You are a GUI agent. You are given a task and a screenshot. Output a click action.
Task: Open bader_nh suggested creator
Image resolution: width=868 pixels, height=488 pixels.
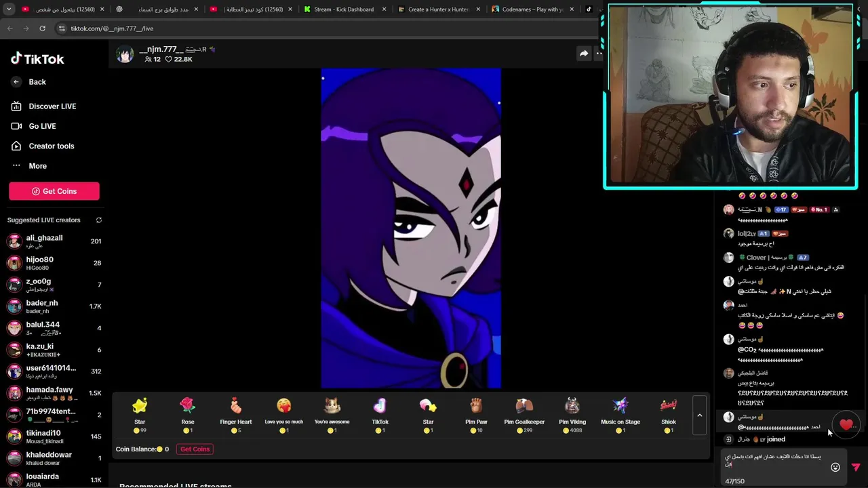click(x=54, y=306)
